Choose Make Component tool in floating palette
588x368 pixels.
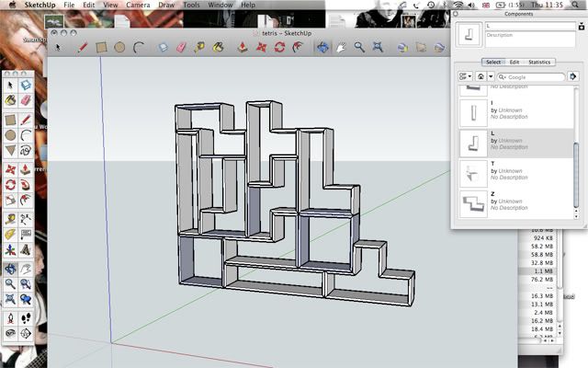(26, 86)
